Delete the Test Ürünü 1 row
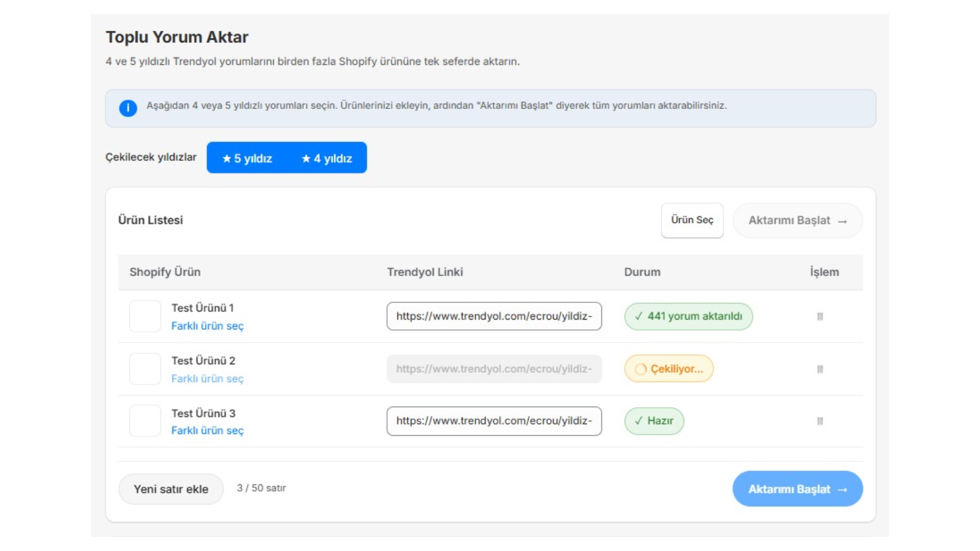980x551 pixels. 820,317
